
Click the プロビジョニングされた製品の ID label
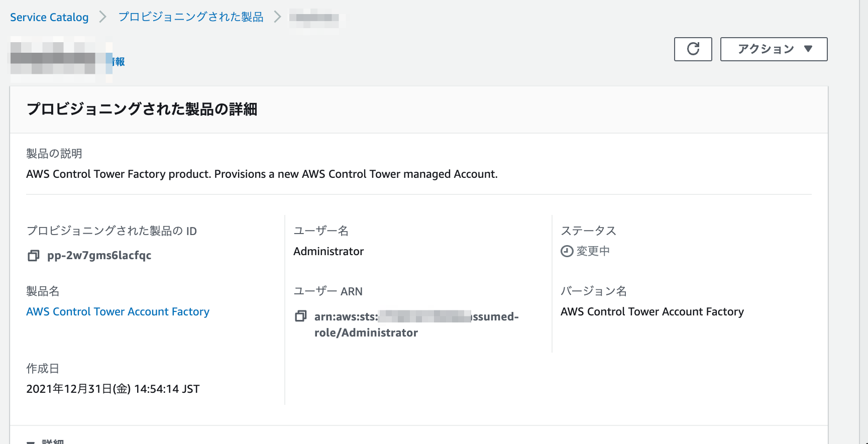pyautogui.click(x=112, y=231)
